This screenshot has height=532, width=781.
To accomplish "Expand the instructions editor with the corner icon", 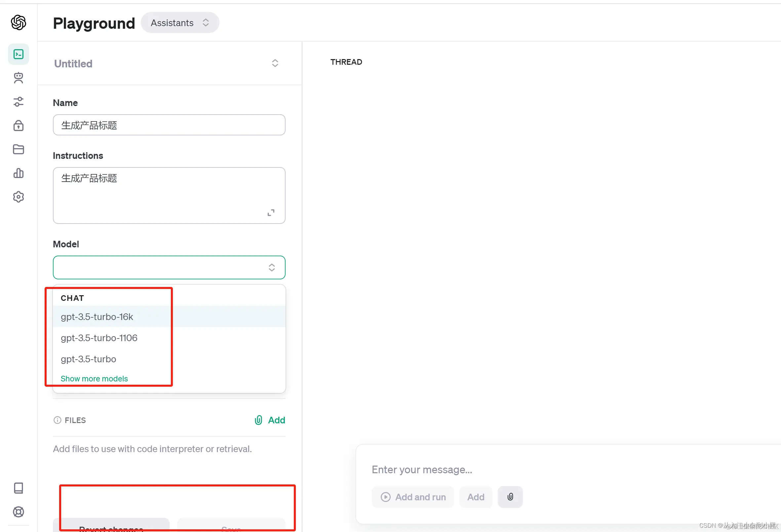I will 271,213.
